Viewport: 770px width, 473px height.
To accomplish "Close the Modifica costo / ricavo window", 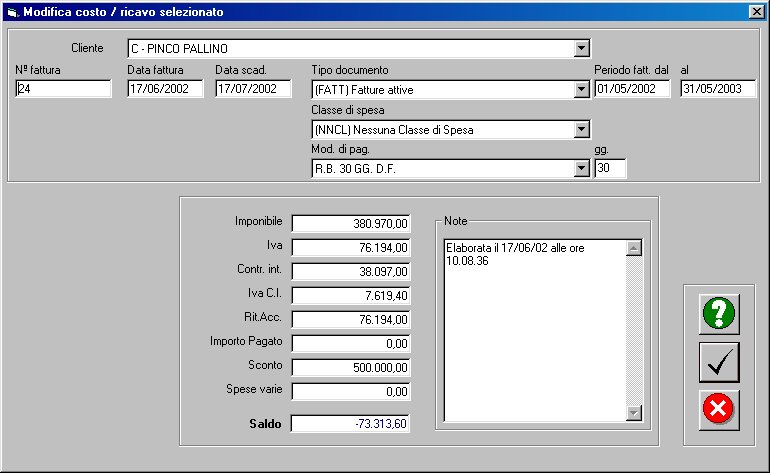I will pos(757,12).
